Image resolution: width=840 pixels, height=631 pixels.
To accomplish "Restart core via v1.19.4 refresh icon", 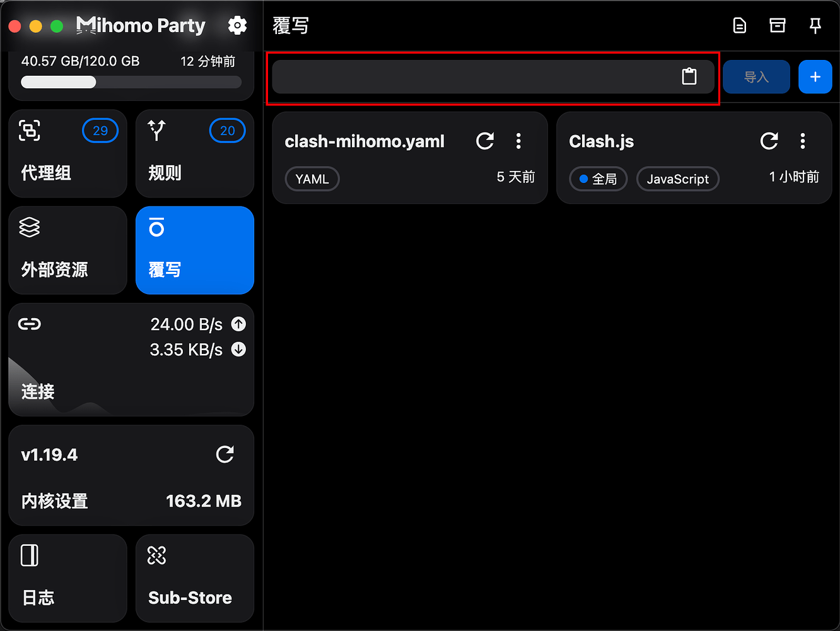I will coord(225,454).
